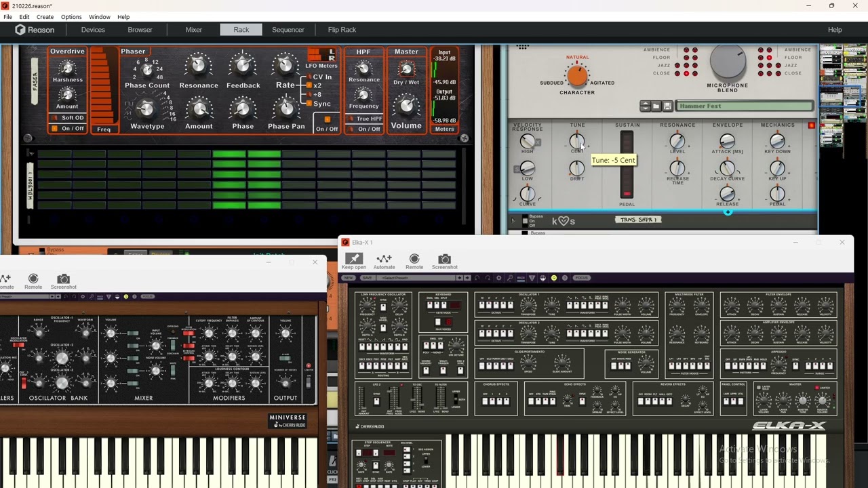
Task: Click Sustain Pedal vertical slider
Action: tap(627, 164)
